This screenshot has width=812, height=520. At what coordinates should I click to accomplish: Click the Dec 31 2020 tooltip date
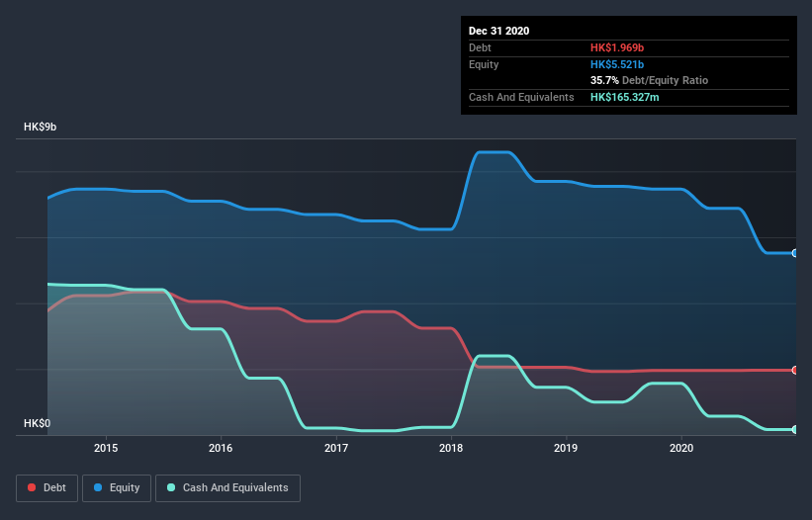pos(498,31)
